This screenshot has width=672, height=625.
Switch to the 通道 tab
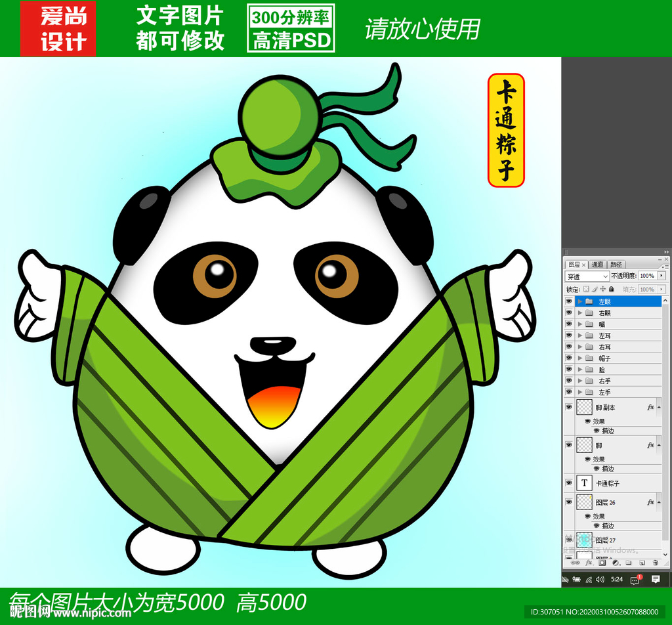tap(597, 265)
